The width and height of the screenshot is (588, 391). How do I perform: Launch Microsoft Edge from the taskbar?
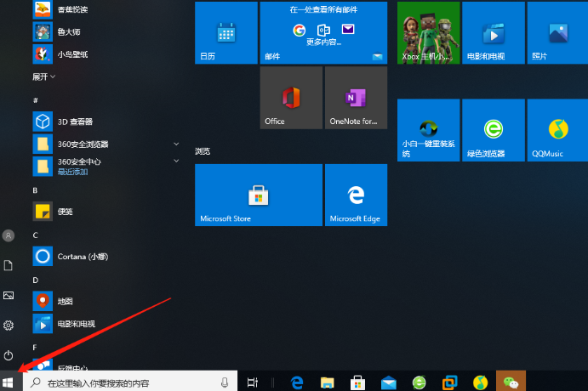297,382
